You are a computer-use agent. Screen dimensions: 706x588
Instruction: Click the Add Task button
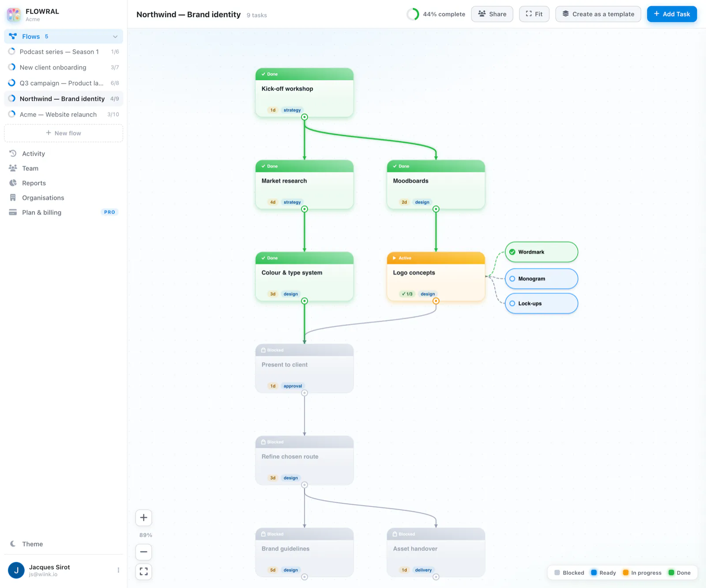672,14
